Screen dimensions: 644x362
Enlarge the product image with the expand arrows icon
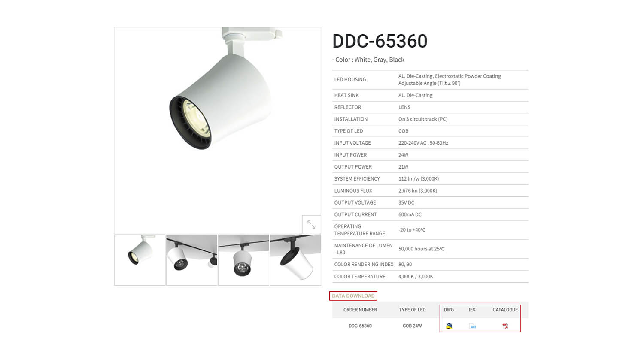click(311, 224)
